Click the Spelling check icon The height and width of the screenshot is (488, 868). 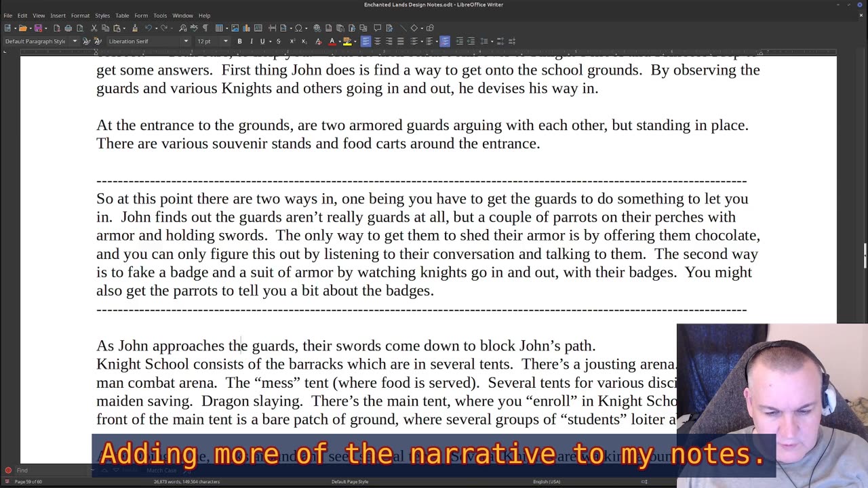(194, 28)
